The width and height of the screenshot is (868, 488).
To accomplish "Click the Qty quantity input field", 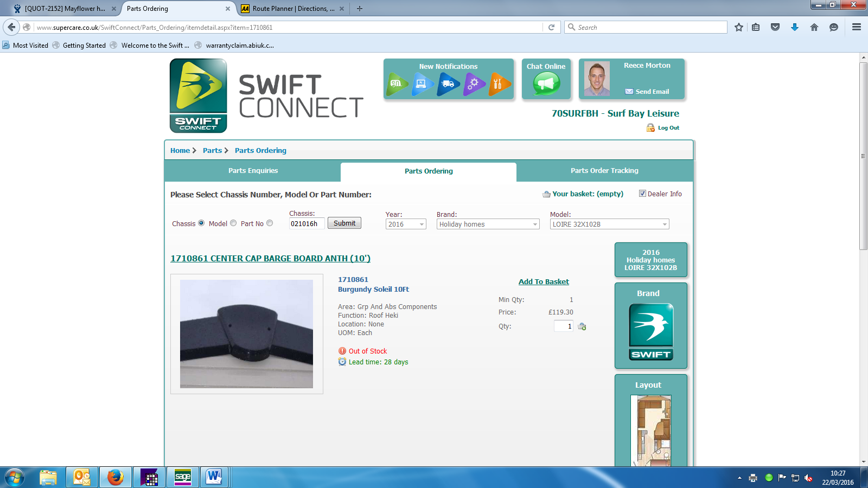I will [x=564, y=326].
